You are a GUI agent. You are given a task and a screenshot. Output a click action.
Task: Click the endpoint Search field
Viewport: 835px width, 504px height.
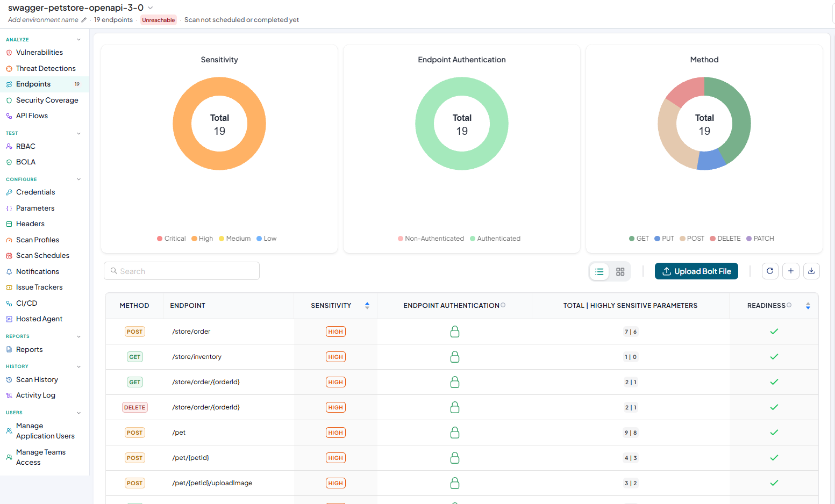point(182,271)
